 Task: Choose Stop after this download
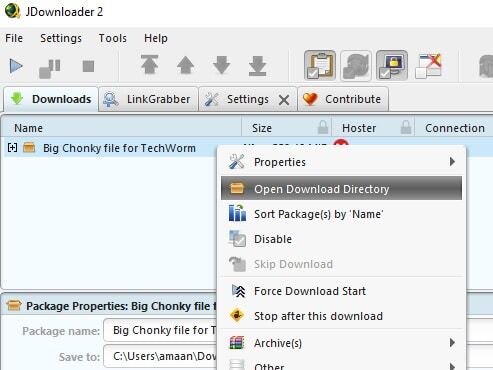(341, 316)
